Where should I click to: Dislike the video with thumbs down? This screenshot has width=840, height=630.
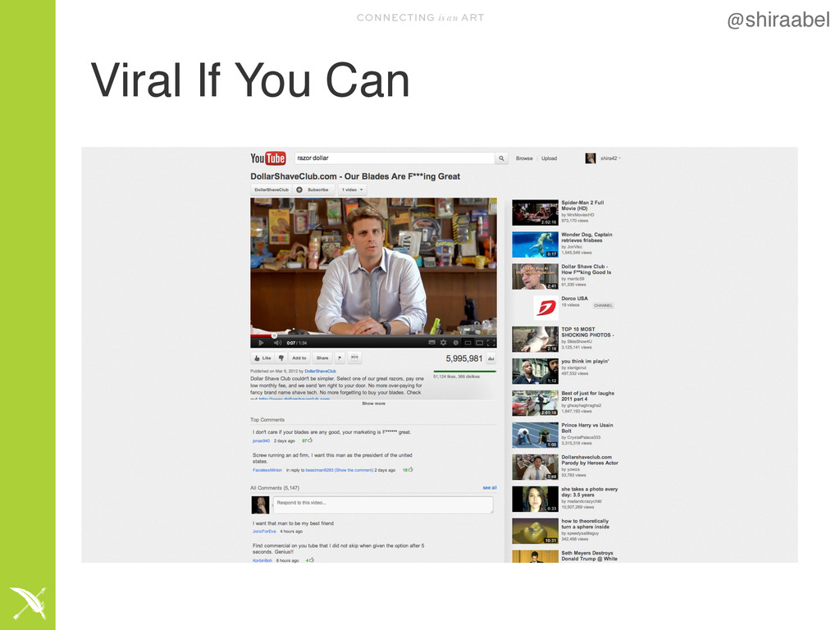[x=281, y=358]
